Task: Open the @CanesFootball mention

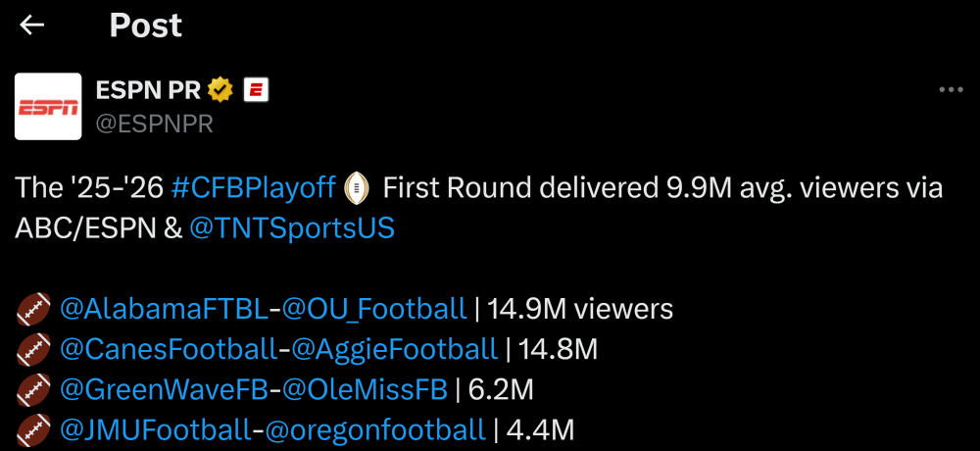Action: click(x=168, y=348)
